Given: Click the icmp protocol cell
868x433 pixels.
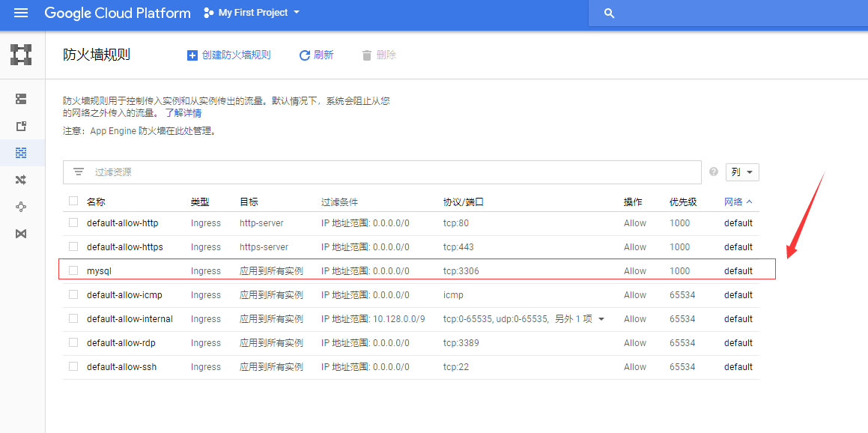Looking at the screenshot, I should tap(453, 294).
